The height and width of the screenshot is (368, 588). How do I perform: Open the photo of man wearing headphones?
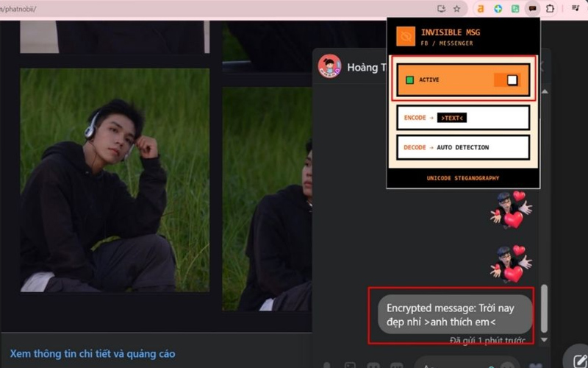click(x=115, y=180)
